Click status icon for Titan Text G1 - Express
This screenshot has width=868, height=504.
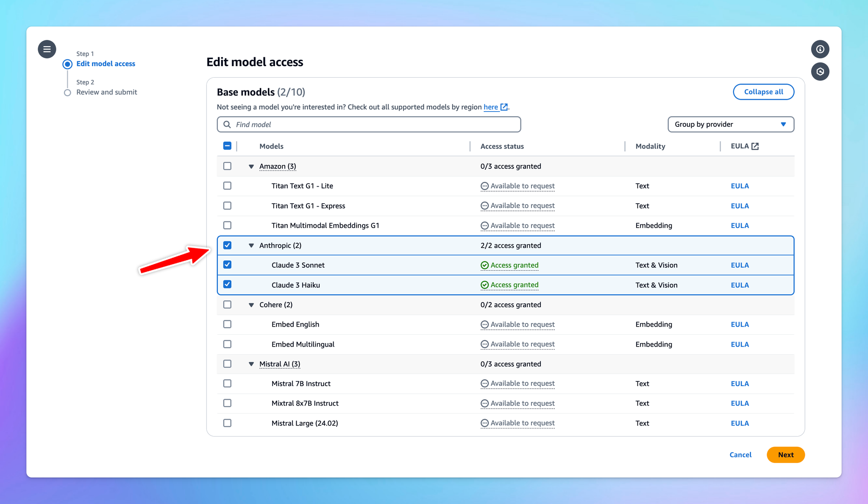(x=484, y=206)
